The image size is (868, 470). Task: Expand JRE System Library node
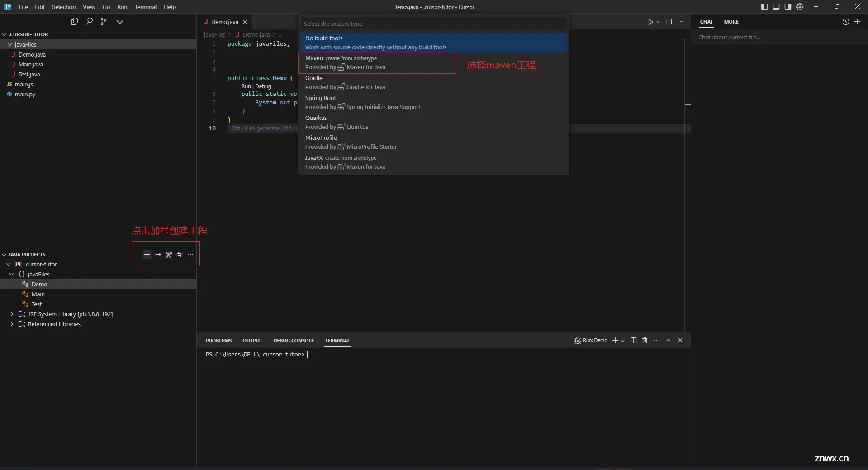(x=12, y=314)
